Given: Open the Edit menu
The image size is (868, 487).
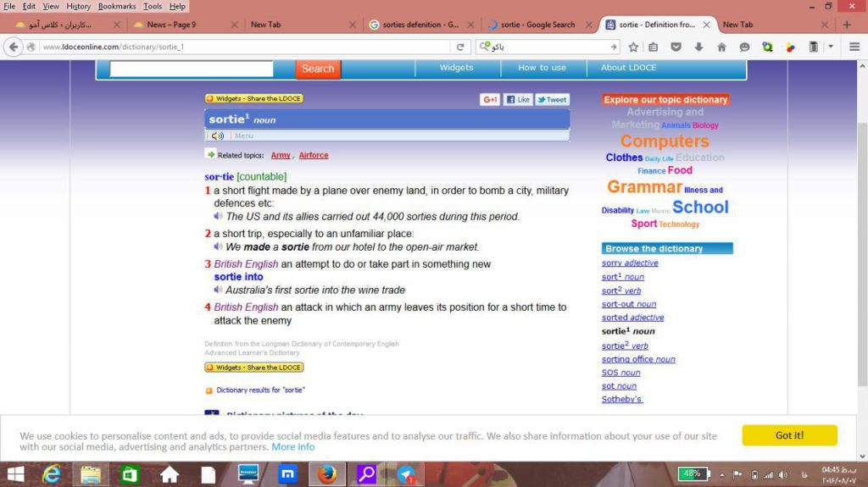Looking at the screenshot, I should click(x=29, y=6).
